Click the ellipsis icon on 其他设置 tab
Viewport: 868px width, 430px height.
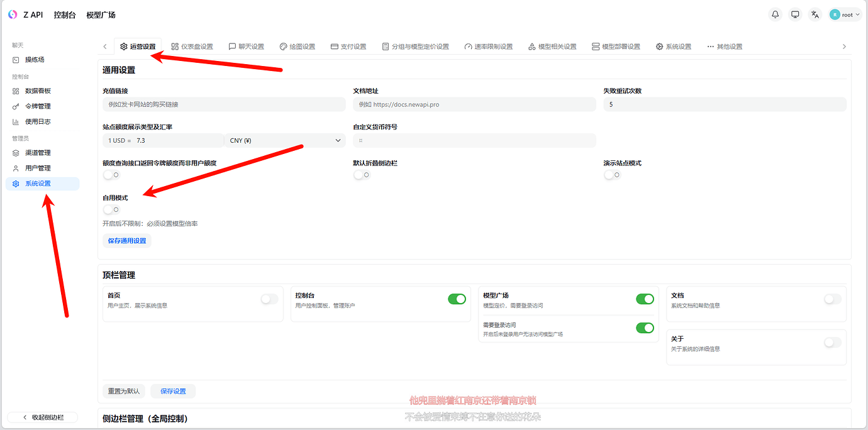click(711, 47)
